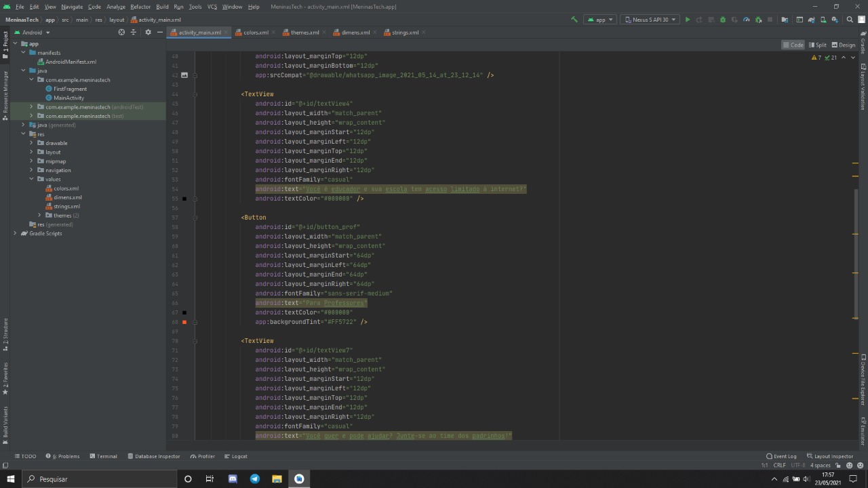Switch editor to Design view

pyautogui.click(x=844, y=45)
